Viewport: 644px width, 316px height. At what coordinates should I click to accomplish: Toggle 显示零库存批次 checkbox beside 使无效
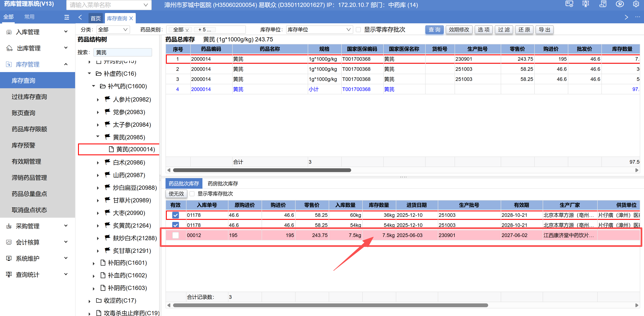[192, 194]
